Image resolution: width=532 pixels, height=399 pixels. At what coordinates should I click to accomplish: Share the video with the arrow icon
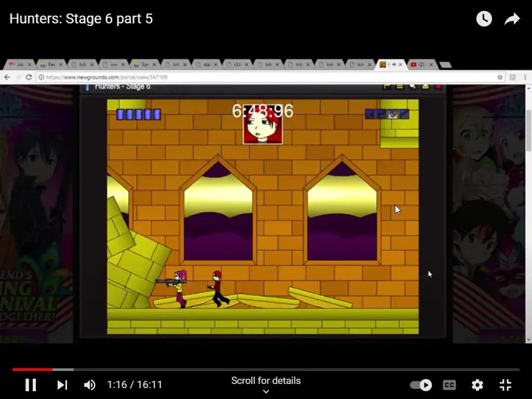pos(512,19)
